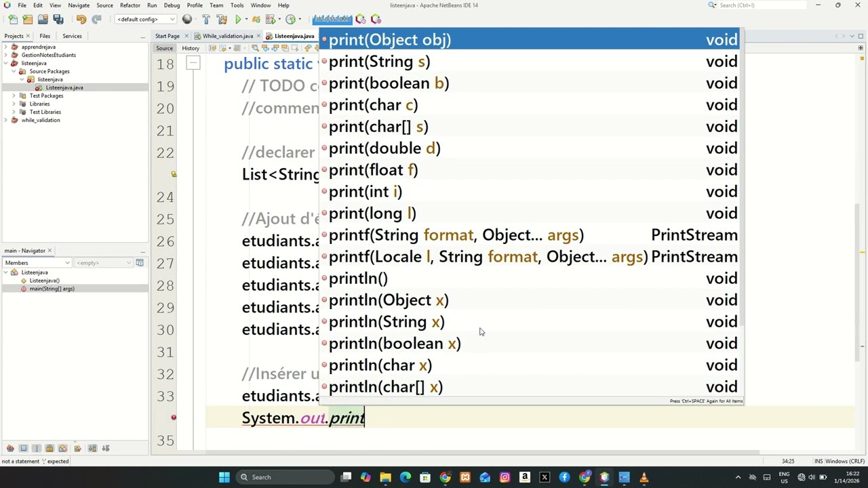The image size is (868, 488).
Task: Toggle show inherited members in Navigator
Action: (x=10, y=448)
